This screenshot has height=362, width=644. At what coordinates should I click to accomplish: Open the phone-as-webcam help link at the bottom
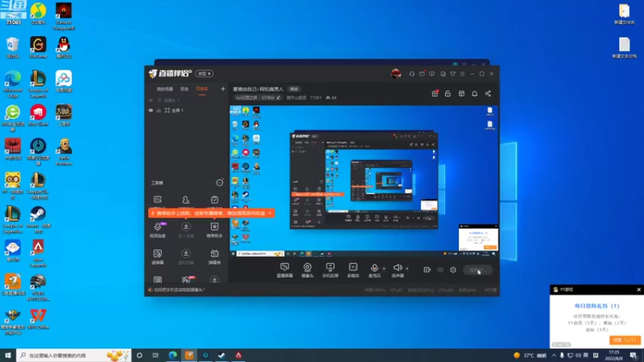click(x=179, y=290)
